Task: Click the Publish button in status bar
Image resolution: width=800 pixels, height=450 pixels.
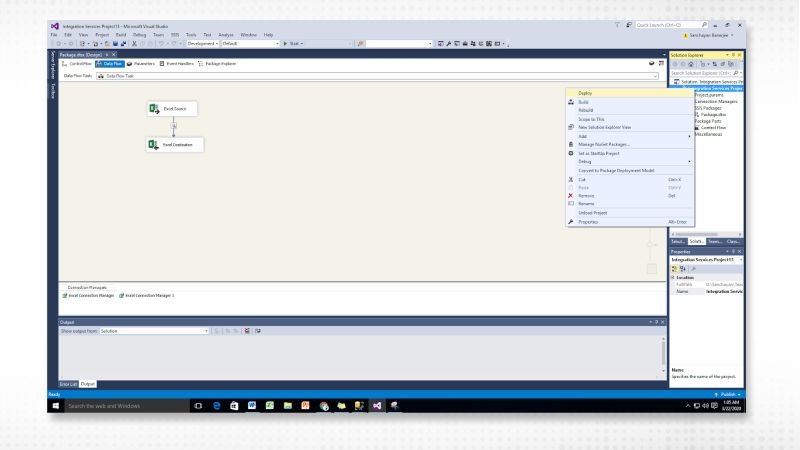Action: 728,394
